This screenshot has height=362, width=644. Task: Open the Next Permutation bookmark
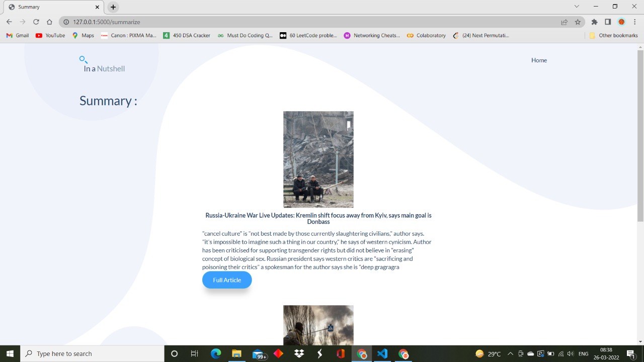point(481,35)
